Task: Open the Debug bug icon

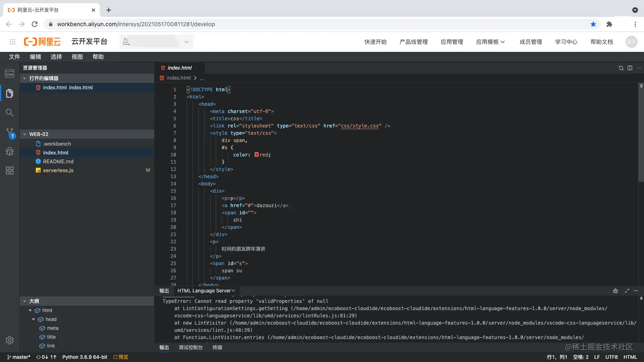Action: pos(9,151)
